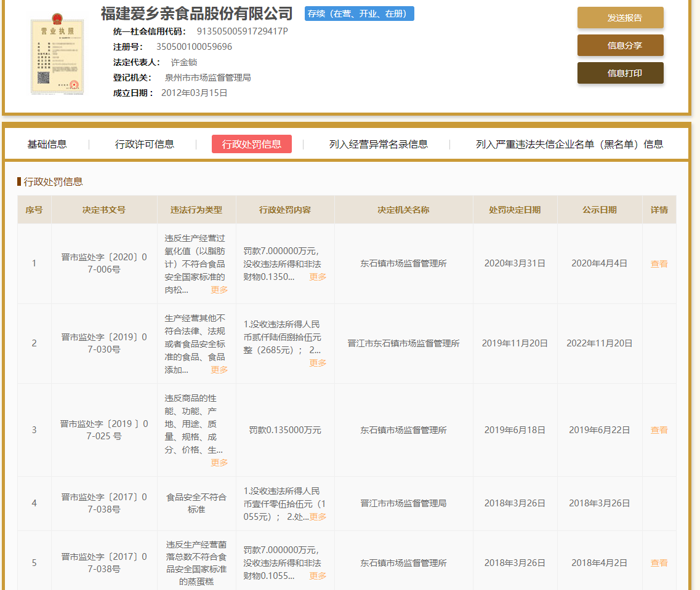Screen dimensions: 700x590
Task: Expand 更多 for row 1 violation type
Action: click(219, 290)
